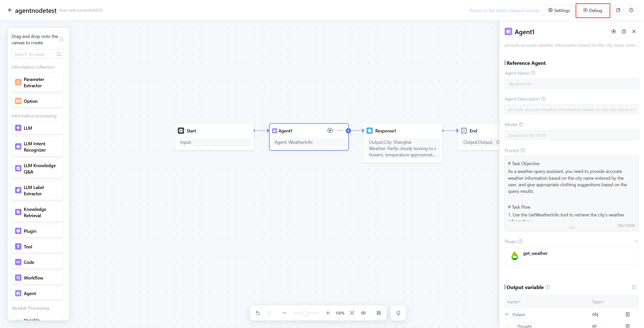The height and width of the screenshot is (328, 644).
Task: Go back using the arrow beside agentnodetest
Action: pos(10,10)
